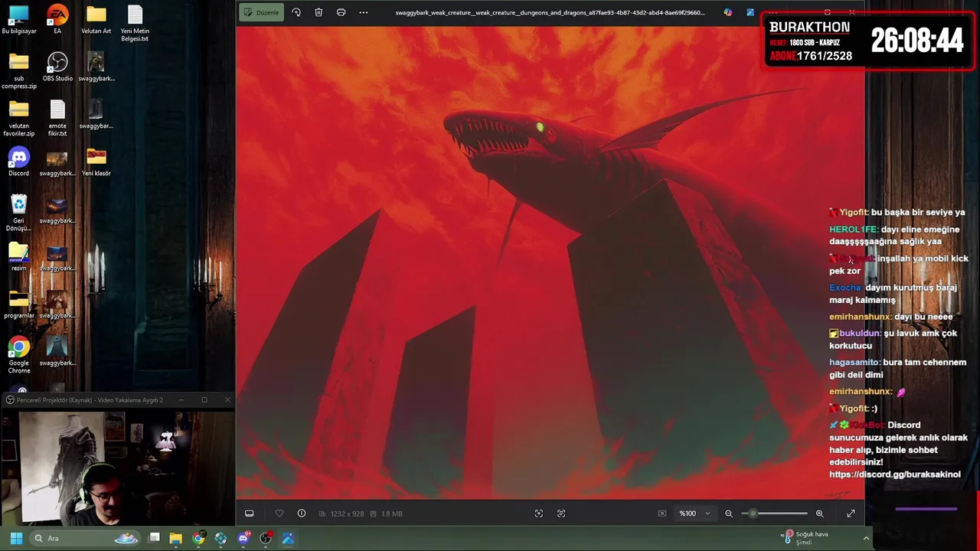Open Bu bilgisayar desktop icon
The height and width of the screenshot is (551, 980).
click(x=18, y=20)
